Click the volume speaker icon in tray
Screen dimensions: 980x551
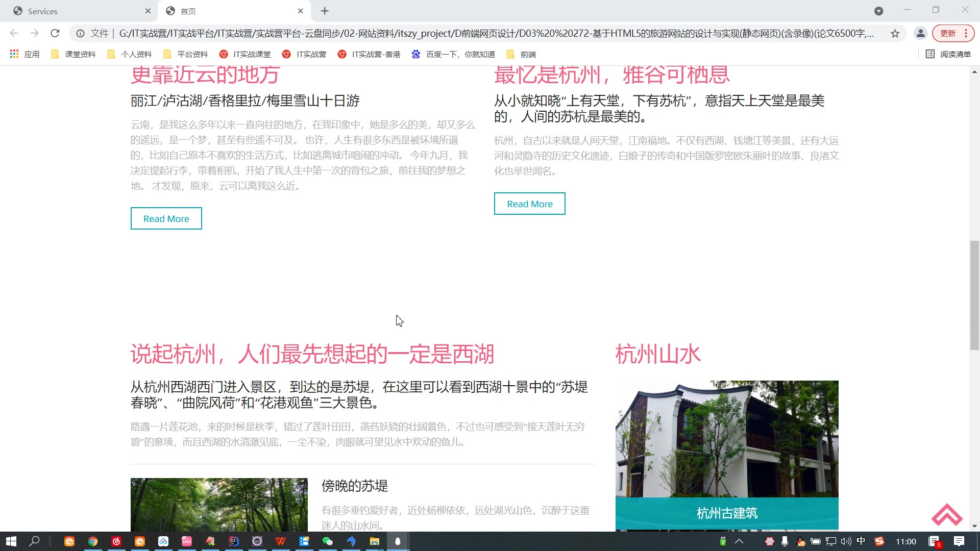(x=845, y=541)
